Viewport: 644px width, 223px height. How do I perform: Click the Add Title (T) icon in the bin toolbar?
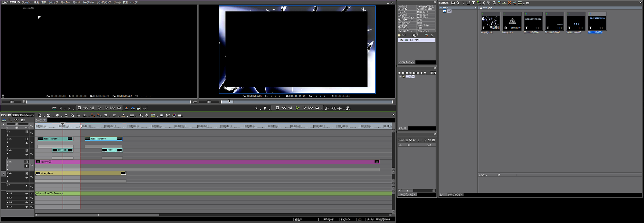(473, 3)
